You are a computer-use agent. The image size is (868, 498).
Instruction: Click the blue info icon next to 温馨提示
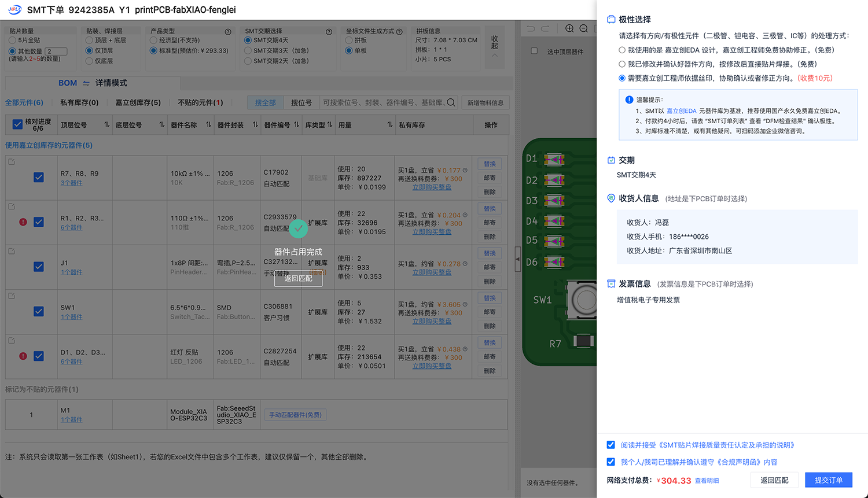click(629, 99)
